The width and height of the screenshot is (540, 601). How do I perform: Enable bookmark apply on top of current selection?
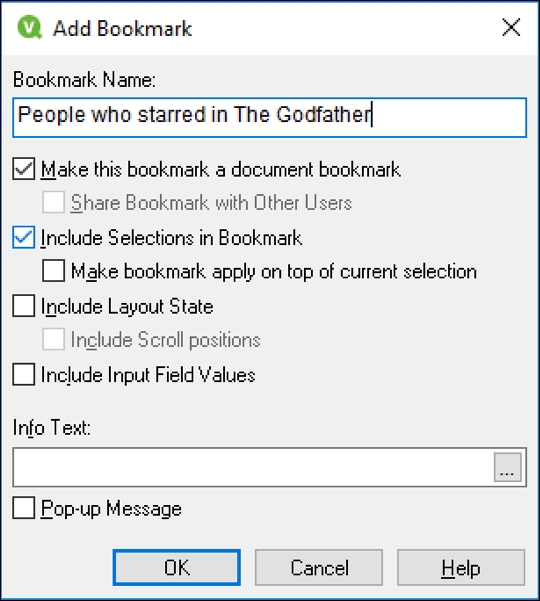pyautogui.click(x=53, y=271)
